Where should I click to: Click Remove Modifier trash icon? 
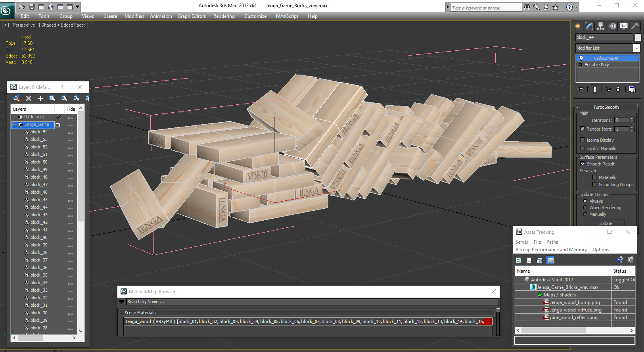pyautogui.click(x=618, y=89)
